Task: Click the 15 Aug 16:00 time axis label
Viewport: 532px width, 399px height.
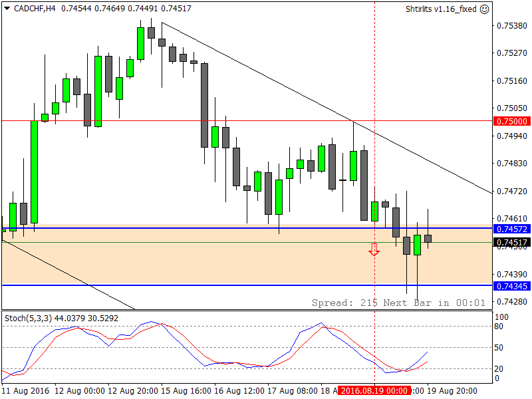Action: click(186, 390)
